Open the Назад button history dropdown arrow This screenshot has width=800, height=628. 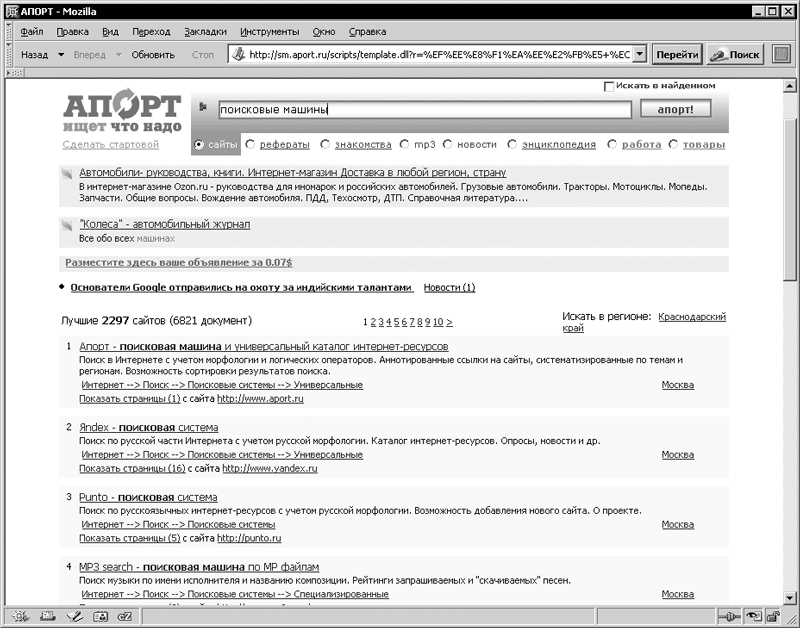pos(61,55)
